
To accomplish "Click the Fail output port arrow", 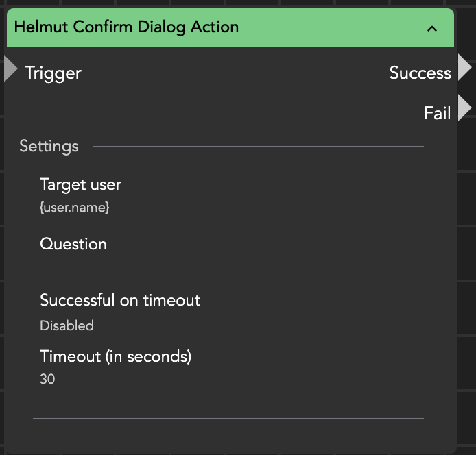I will tap(464, 108).
